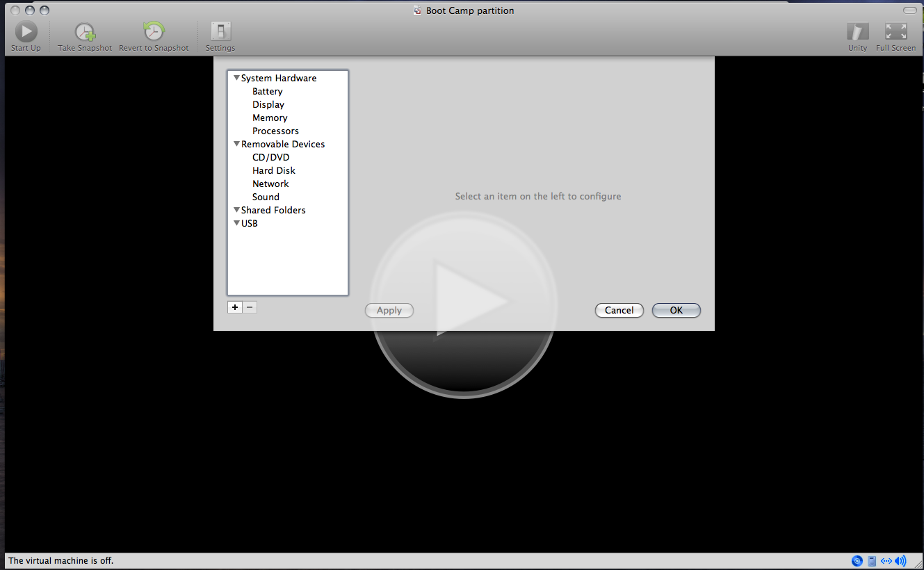
Task: Select the Shared Folders label
Action: click(x=273, y=210)
